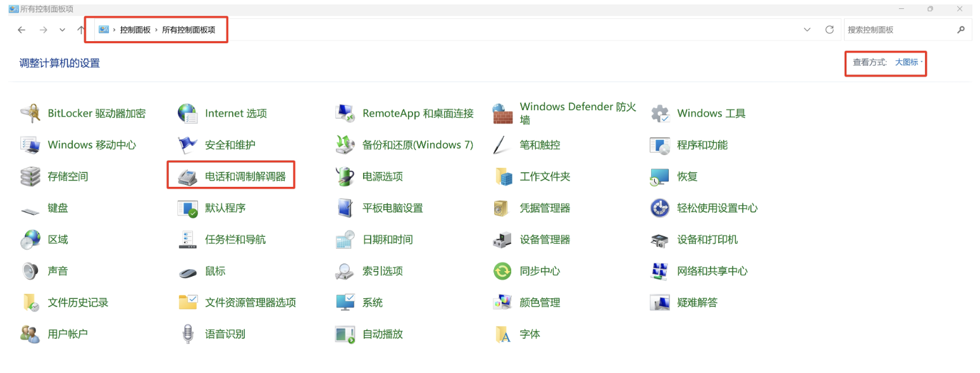Open the 文件资源管理器选项 icon
This screenshot has width=980, height=373.
187,303
